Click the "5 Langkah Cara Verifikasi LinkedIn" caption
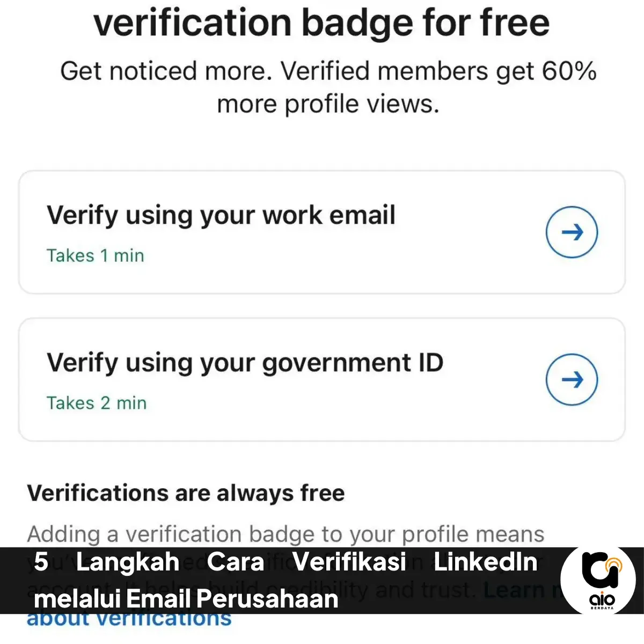644x644 pixels. pos(285,562)
